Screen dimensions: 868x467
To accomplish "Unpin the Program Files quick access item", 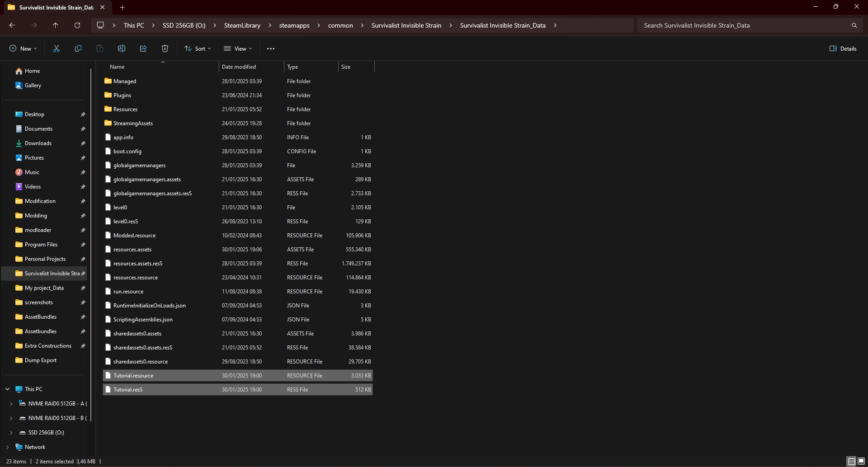I will 83,245.
